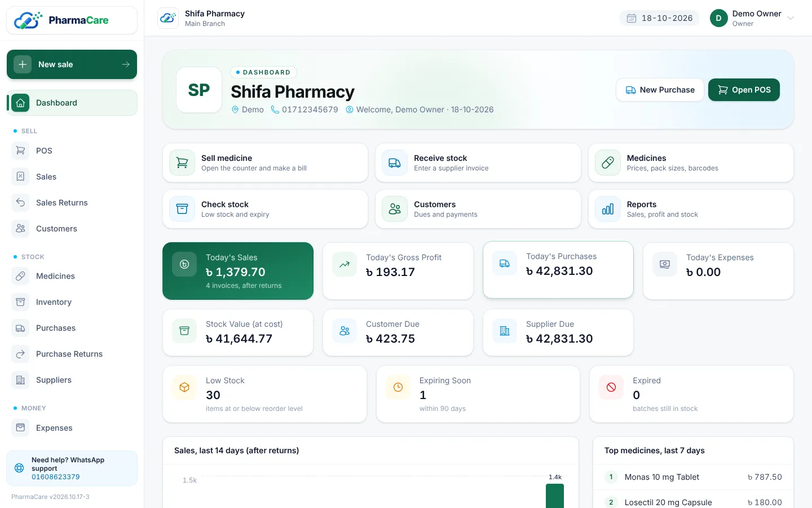The height and width of the screenshot is (508, 812).
Task: Open Medicines in the sidebar menu
Action: pos(72,276)
